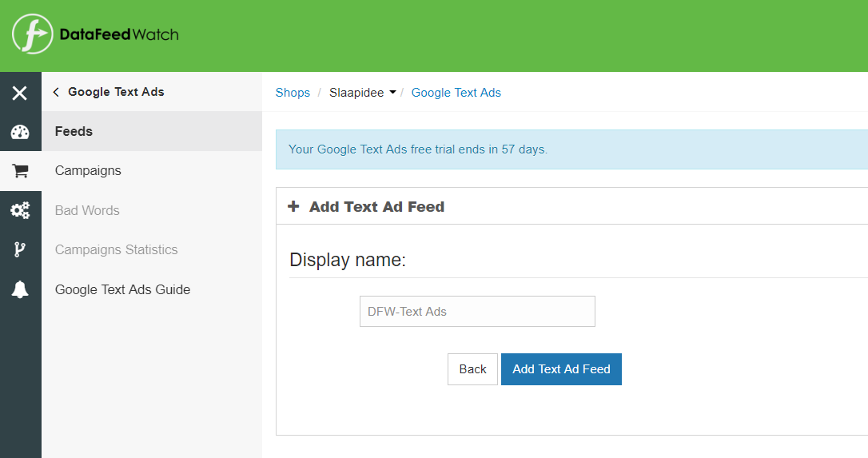Open Campaigns Statistics in the sidebar
Screen dimensions: 868x458
(116, 249)
